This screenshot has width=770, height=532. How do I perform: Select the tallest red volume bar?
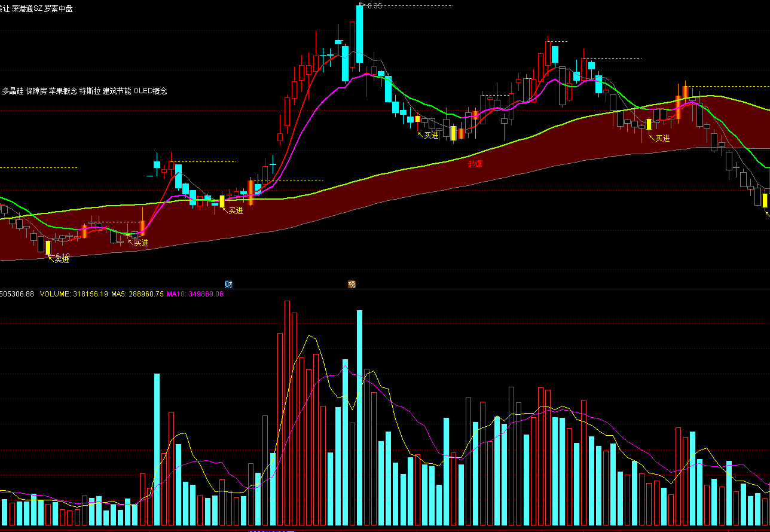click(x=287, y=414)
